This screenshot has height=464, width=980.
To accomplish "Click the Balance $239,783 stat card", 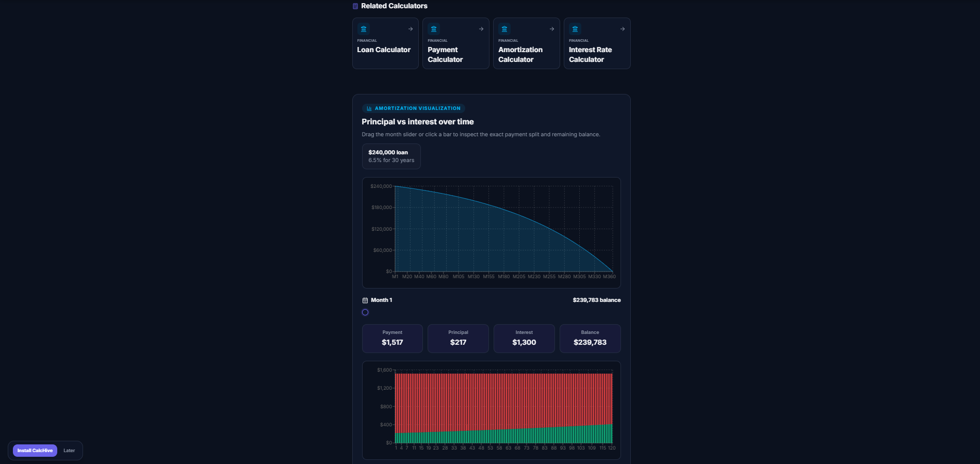I will [x=590, y=339].
